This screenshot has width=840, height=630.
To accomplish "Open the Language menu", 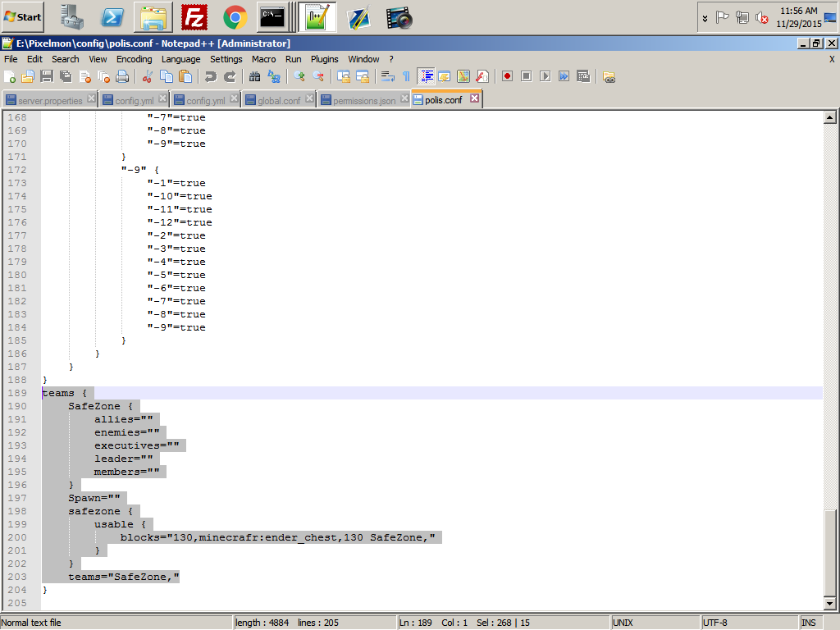I will click(x=181, y=59).
